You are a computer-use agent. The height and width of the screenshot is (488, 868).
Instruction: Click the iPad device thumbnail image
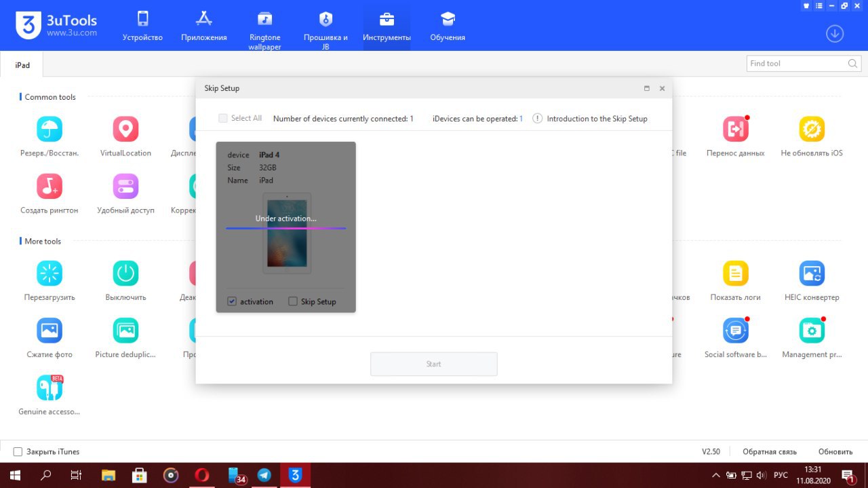[x=287, y=233]
